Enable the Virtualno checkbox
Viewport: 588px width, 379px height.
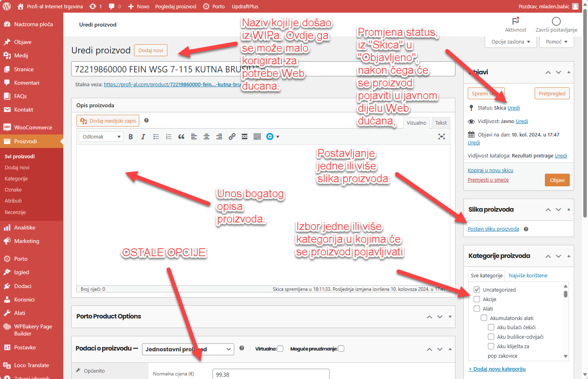[x=280, y=349]
